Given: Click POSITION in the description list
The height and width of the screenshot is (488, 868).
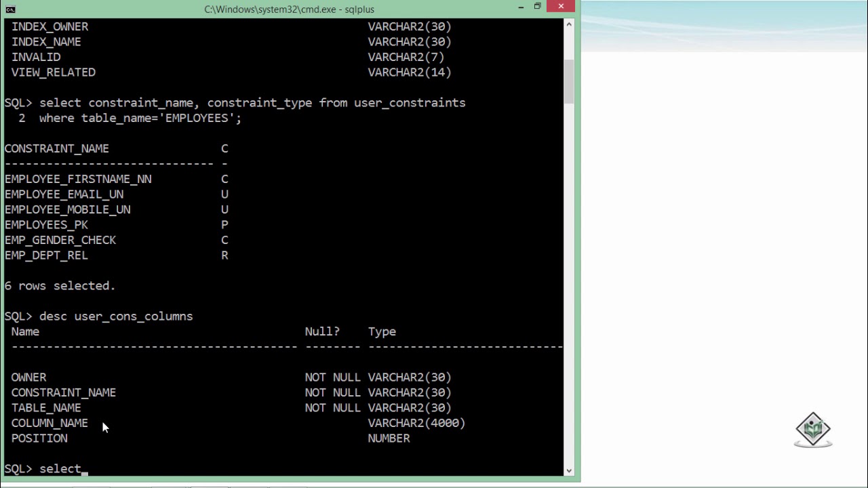Looking at the screenshot, I should tap(39, 439).
